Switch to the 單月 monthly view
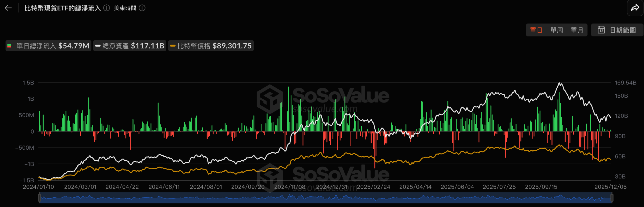644x207 pixels. pos(577,30)
